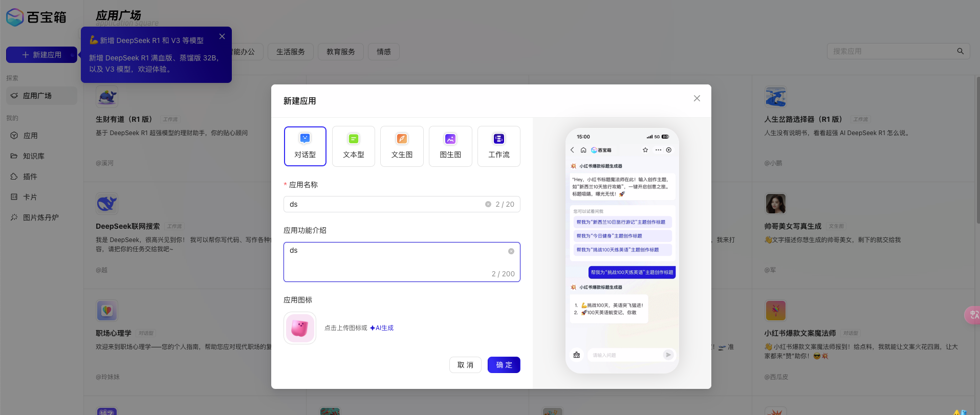Screen dimensions: 980x415
Task: Click the AI生成 icon link
Action: tap(382, 328)
